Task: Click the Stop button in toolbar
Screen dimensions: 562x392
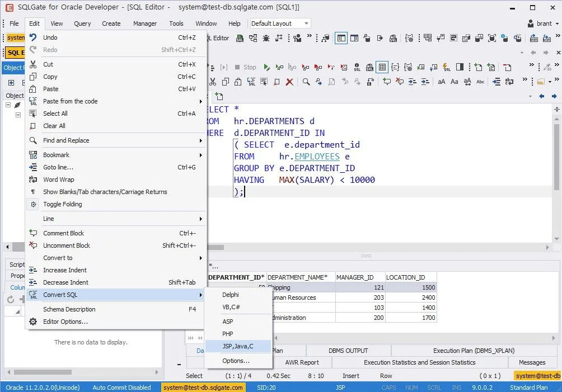Action: 245,67
